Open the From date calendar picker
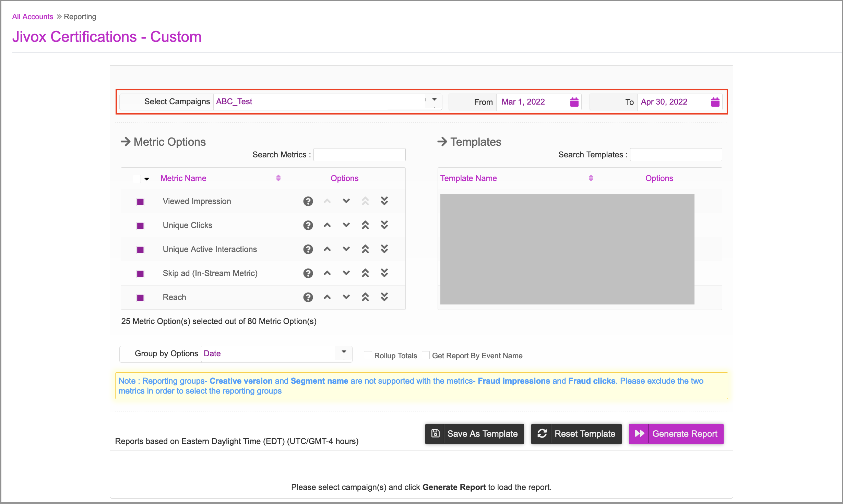 tap(574, 102)
